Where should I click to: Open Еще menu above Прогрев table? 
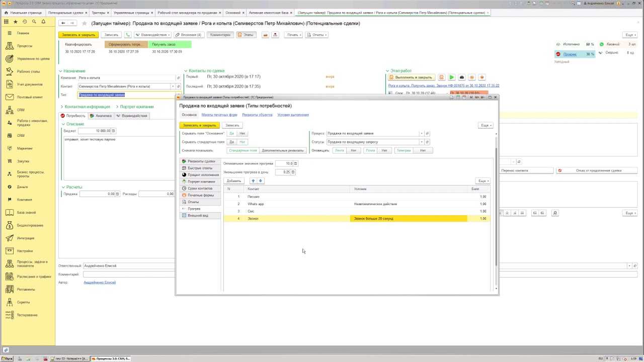pos(482,180)
